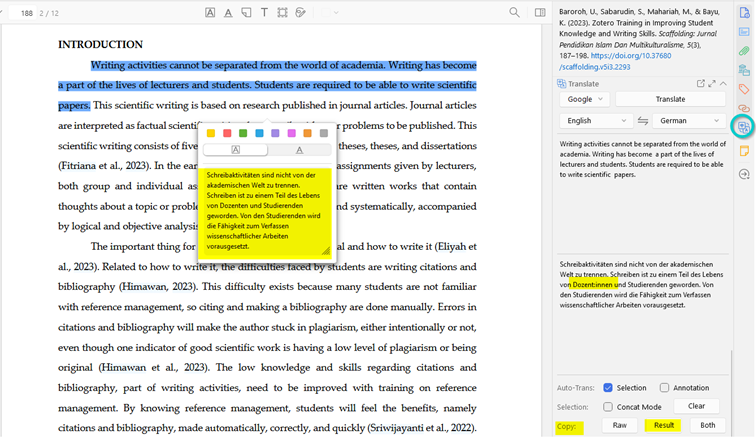Click the INTRODUCTION heading text
The height and width of the screenshot is (439, 756).
[100, 44]
